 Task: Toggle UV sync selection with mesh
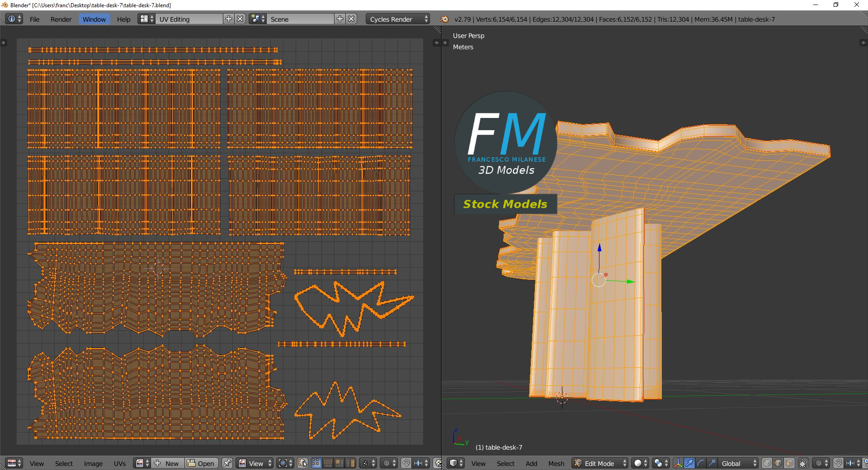(303, 463)
